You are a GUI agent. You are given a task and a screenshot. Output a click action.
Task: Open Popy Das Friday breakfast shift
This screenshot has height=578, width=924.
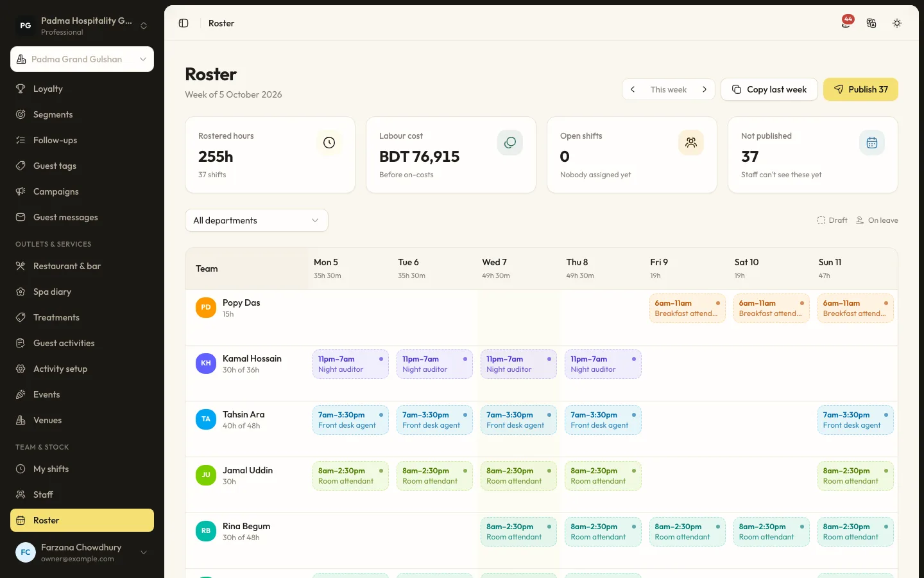[x=687, y=308]
